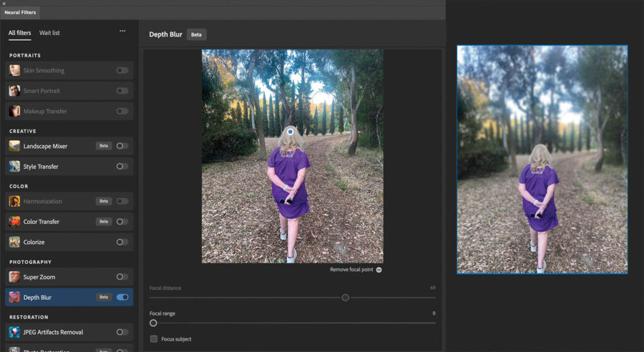Screen dimensions: 644x352
Task: Enable the Super Zoom filter switch
Action: pos(122,277)
